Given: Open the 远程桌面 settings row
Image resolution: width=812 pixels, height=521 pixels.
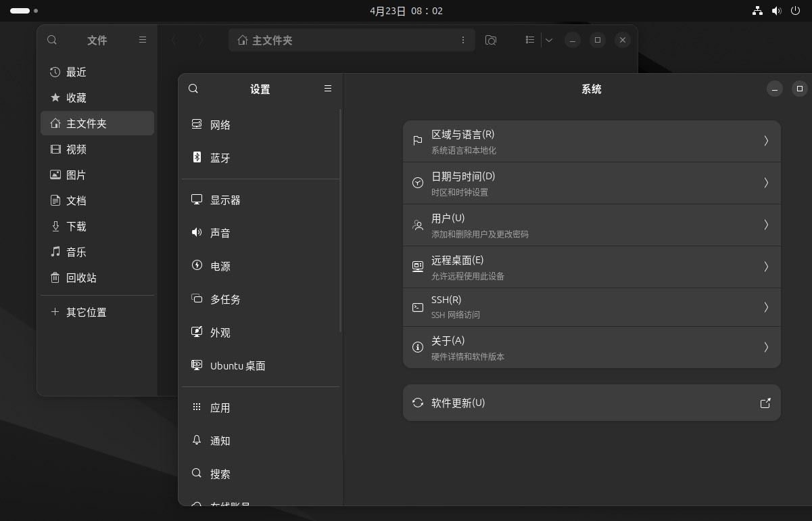Looking at the screenshot, I should point(592,267).
